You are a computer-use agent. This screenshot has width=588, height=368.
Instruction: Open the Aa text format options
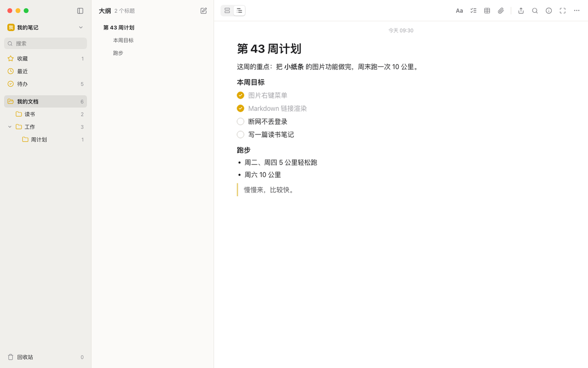point(460,11)
